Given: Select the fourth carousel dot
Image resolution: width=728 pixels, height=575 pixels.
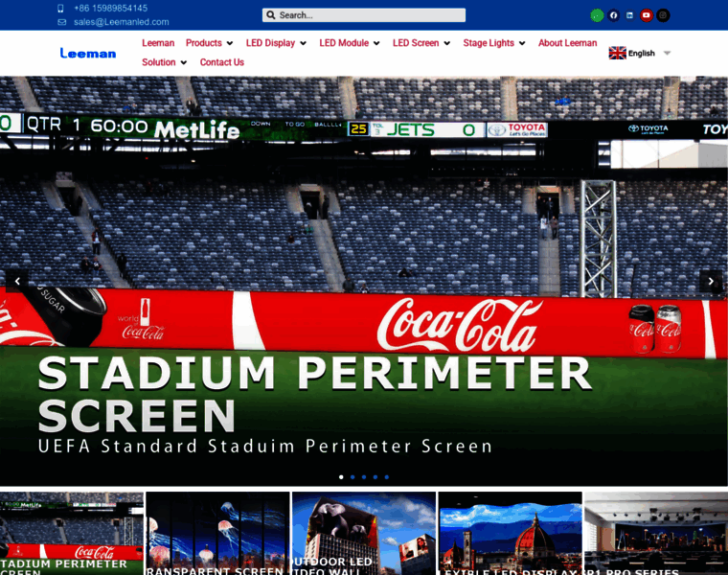Looking at the screenshot, I should point(375,477).
